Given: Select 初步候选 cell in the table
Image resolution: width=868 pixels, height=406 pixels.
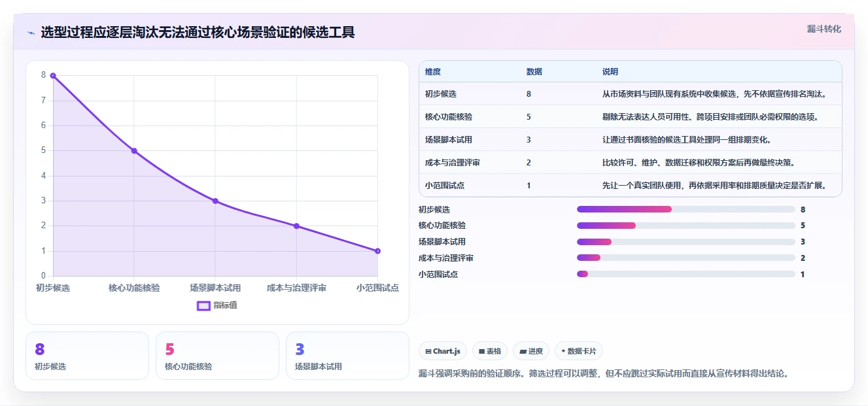Looking at the screenshot, I should 441,94.
